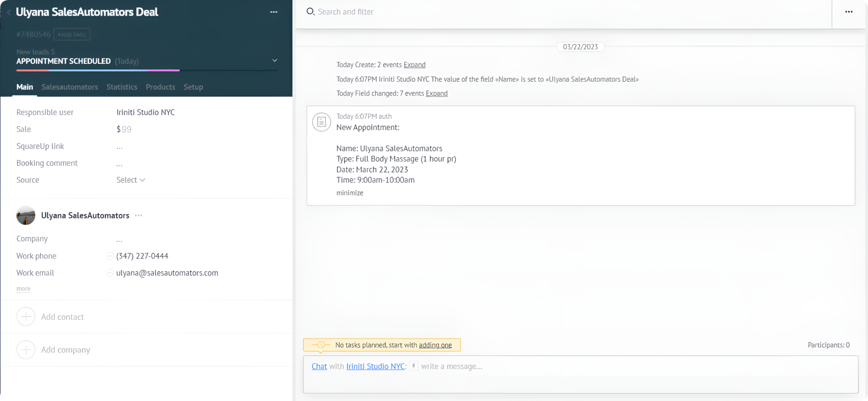Open the feed options menu at top right
The height and width of the screenshot is (401, 868).
point(849,12)
